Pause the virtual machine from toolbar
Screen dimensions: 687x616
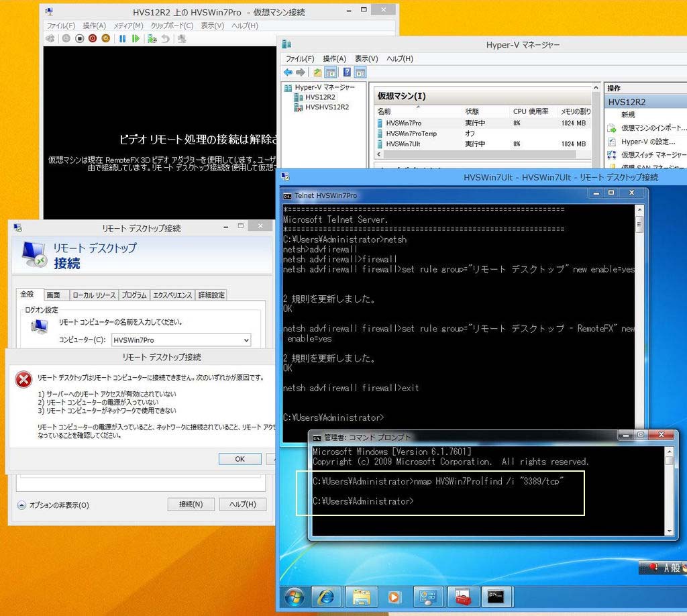click(x=122, y=38)
